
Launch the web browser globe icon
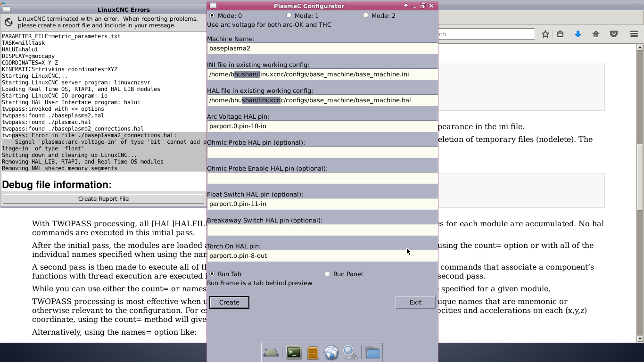[331, 353]
